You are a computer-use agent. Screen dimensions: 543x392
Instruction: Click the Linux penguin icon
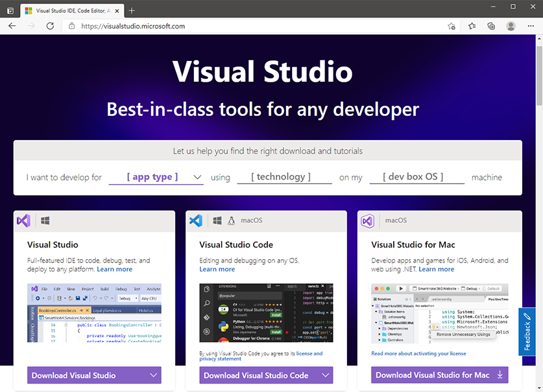coord(232,220)
